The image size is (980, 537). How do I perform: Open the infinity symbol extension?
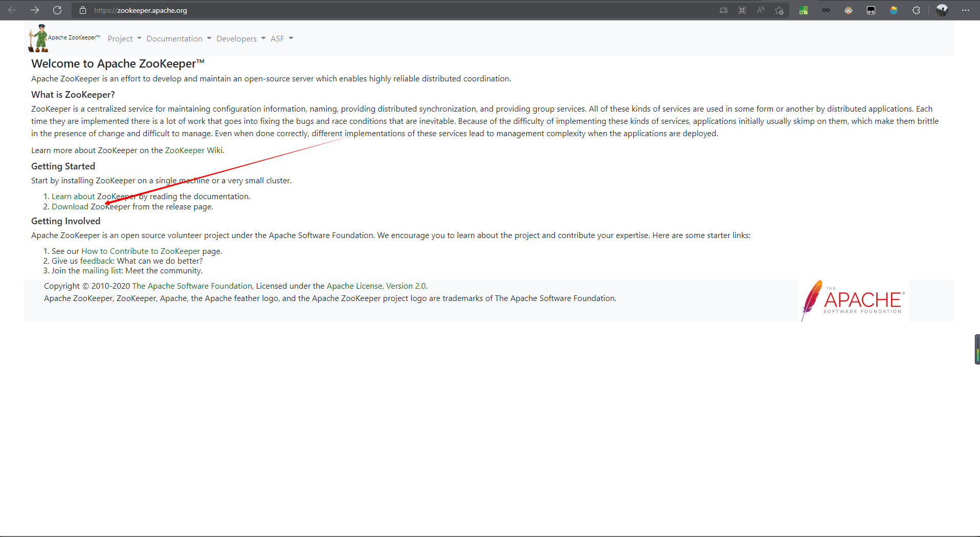click(826, 10)
